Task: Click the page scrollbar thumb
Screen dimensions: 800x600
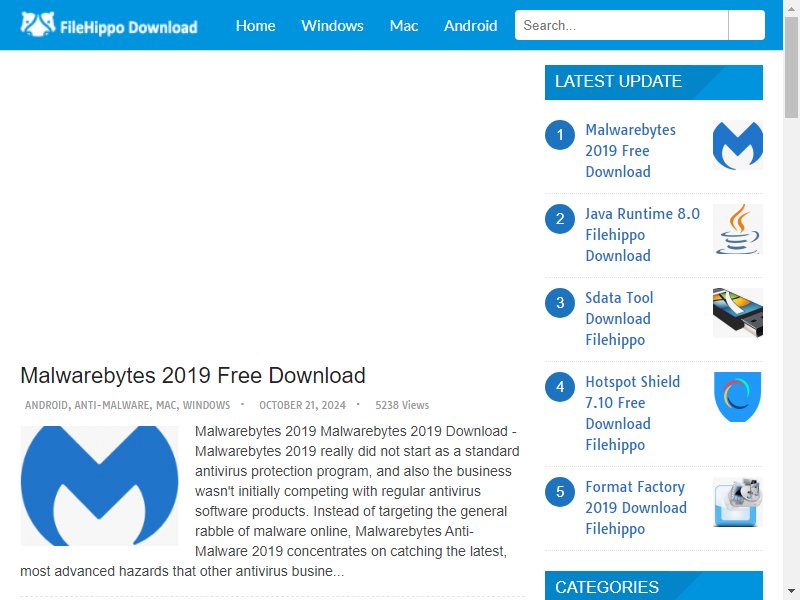Action: (791, 66)
